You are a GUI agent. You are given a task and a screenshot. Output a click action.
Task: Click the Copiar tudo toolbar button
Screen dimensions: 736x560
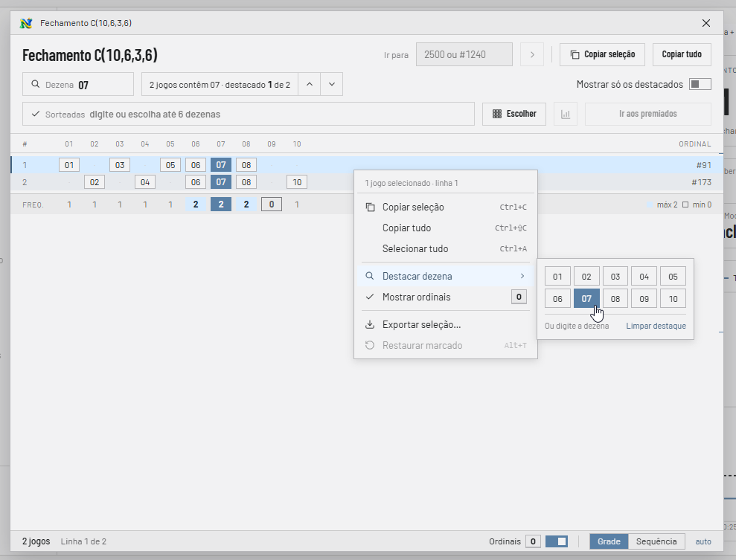[682, 54]
